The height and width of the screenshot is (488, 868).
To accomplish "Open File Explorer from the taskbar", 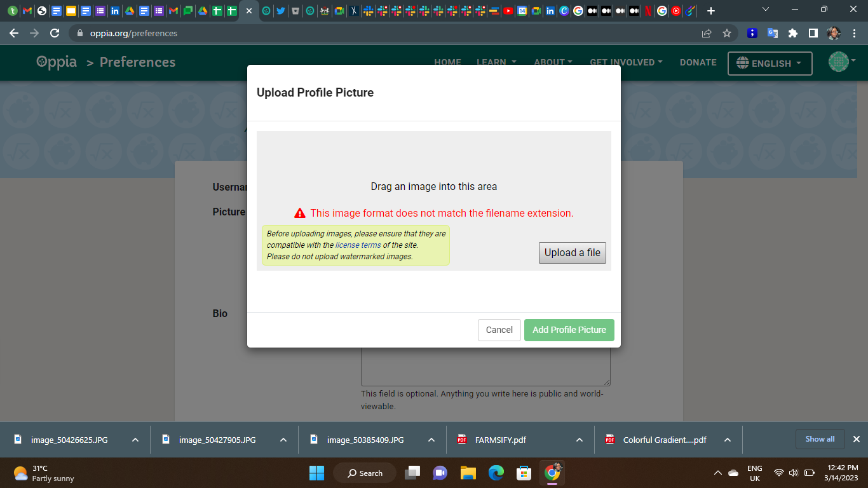I will [468, 473].
